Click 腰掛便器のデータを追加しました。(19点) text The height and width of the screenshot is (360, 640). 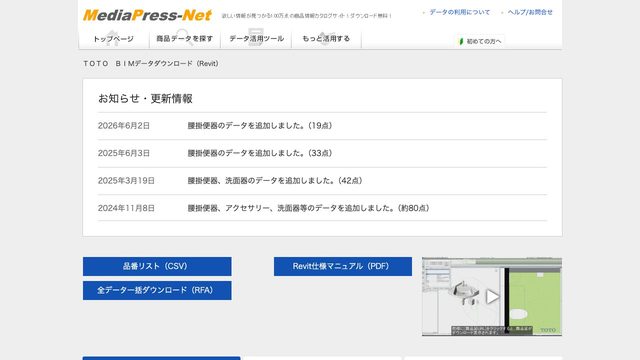pyautogui.click(x=260, y=126)
